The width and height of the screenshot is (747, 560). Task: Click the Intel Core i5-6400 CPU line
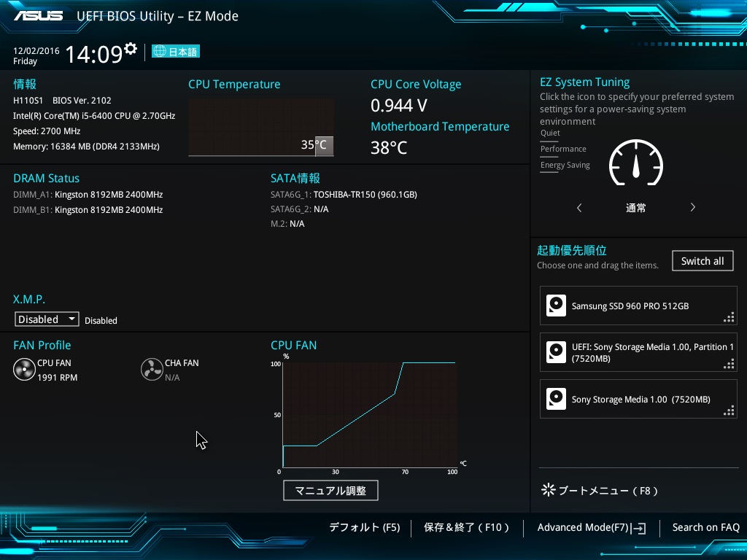pyautogui.click(x=94, y=116)
